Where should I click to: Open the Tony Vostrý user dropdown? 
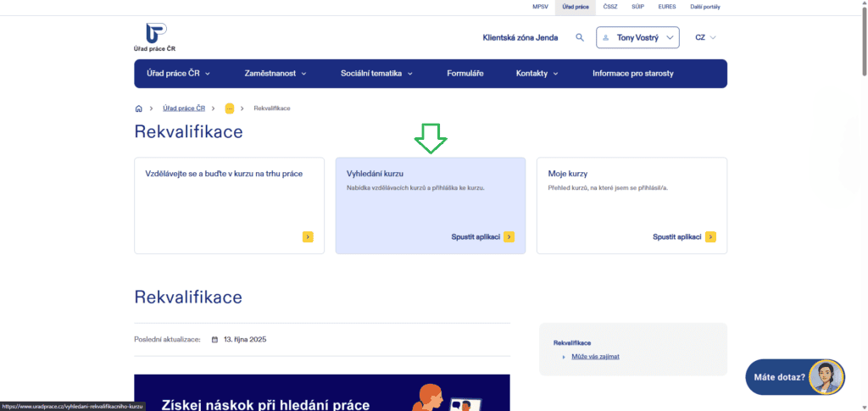click(x=637, y=37)
